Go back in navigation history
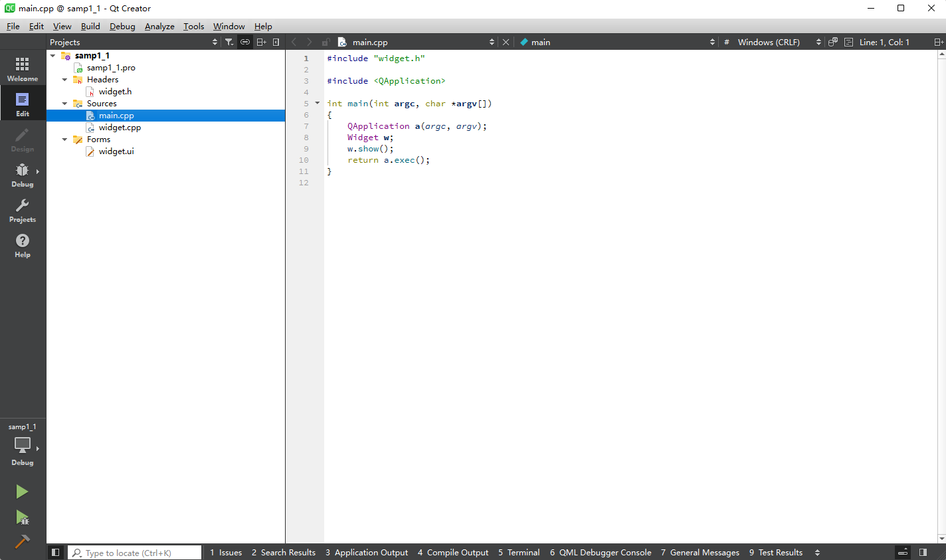Image resolution: width=946 pixels, height=560 pixels. coord(294,42)
